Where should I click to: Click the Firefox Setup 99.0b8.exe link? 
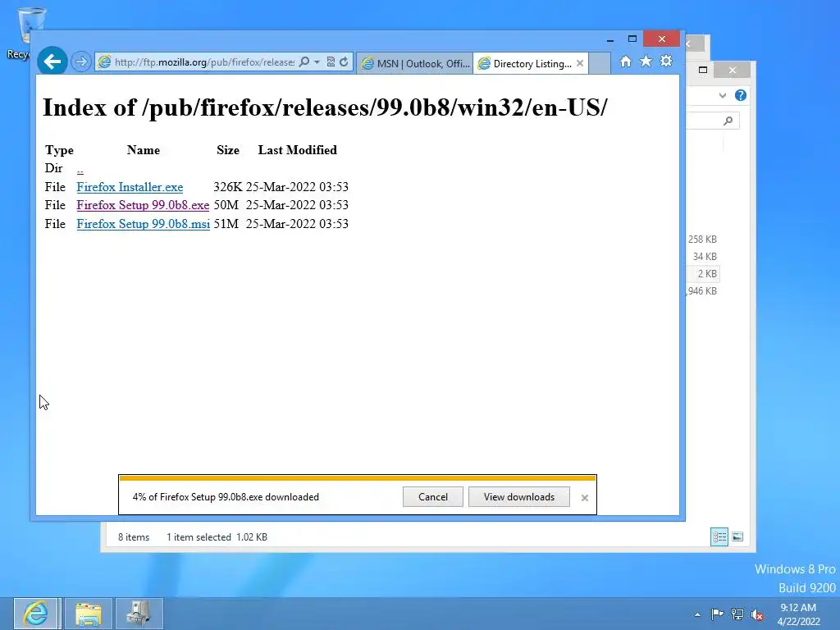pos(143,205)
